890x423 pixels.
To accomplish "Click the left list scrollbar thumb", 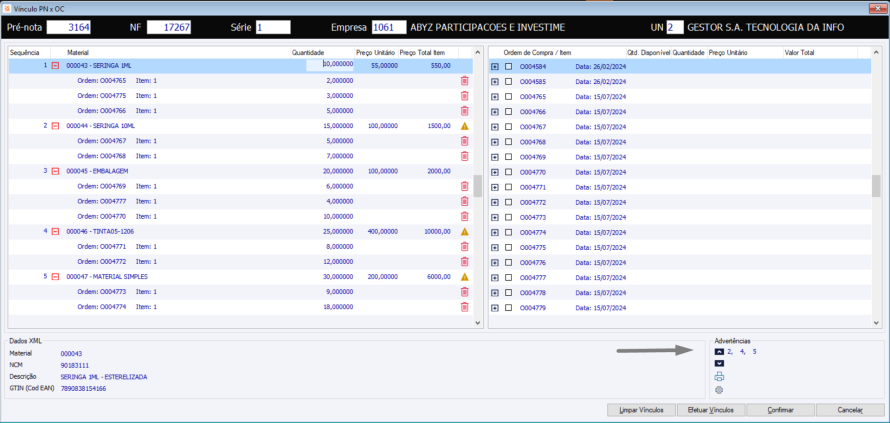I will point(478,186).
